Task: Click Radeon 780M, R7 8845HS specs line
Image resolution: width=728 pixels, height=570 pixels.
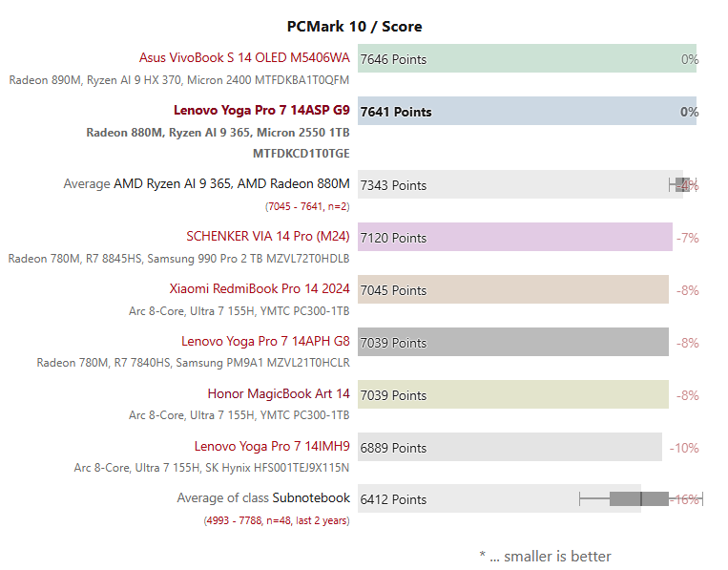Action: (178, 259)
